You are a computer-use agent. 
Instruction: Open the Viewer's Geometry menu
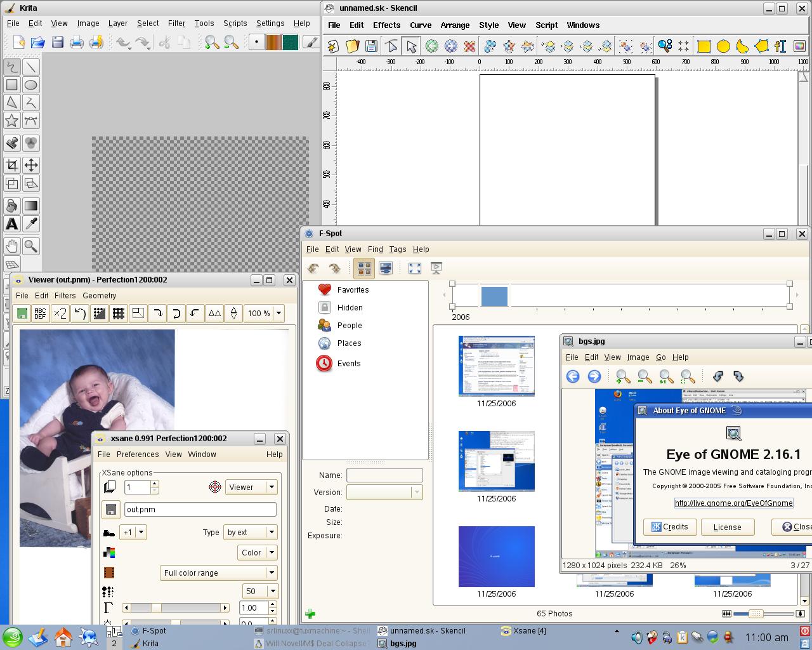(x=99, y=296)
